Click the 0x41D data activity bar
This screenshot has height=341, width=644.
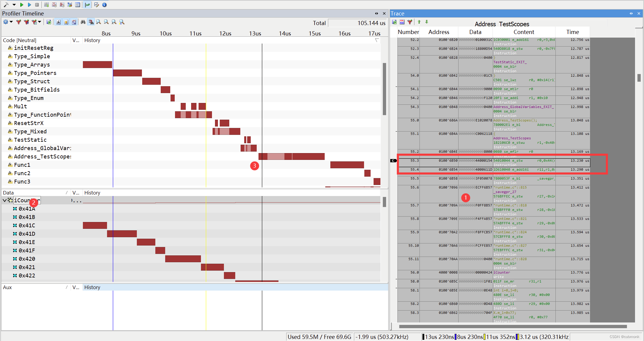pyautogui.click(x=122, y=234)
